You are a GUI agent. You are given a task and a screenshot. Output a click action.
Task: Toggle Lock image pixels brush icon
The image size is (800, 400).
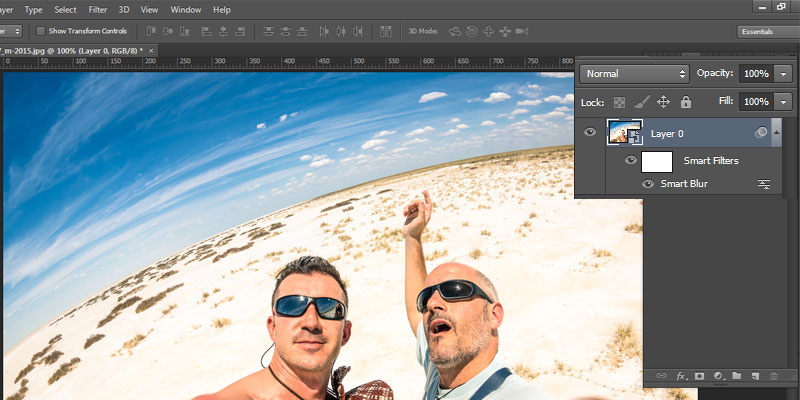(641, 102)
